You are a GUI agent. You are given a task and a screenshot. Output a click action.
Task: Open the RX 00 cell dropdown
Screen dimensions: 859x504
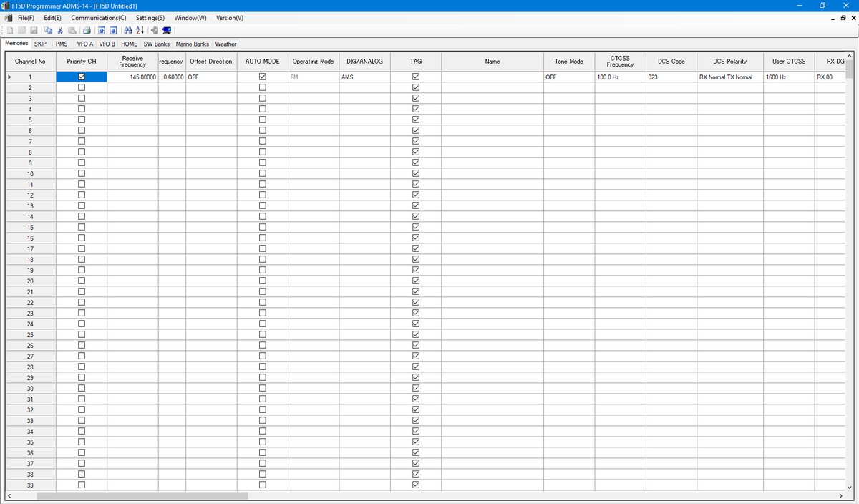pos(830,77)
